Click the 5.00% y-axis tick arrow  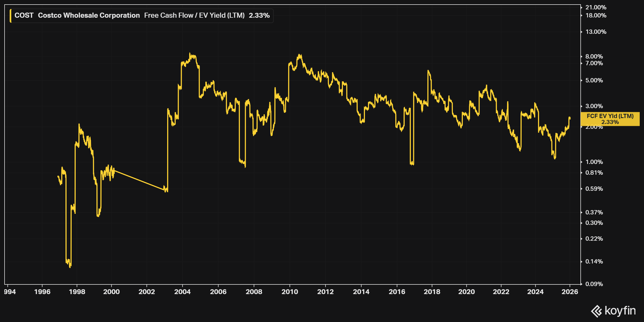click(x=581, y=80)
